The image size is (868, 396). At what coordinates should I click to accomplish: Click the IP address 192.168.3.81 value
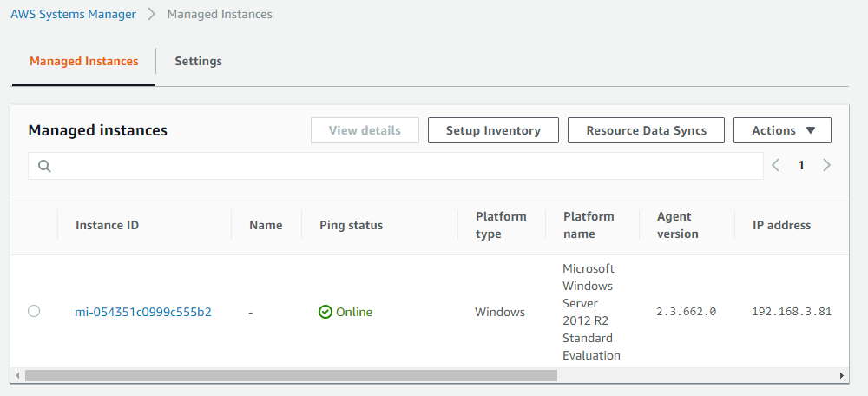[792, 312]
